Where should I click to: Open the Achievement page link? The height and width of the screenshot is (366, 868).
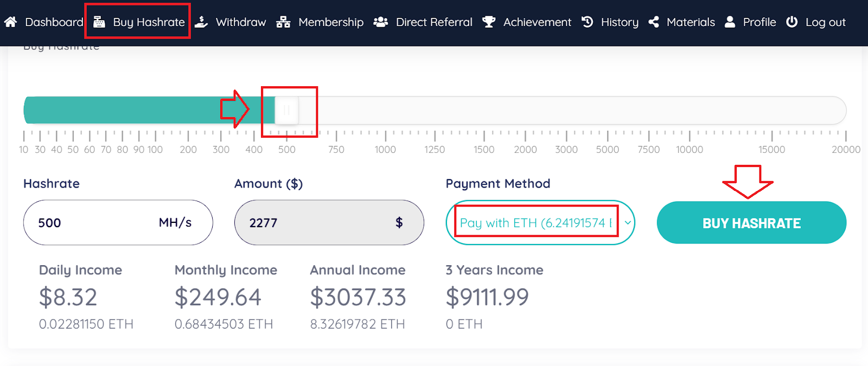point(537,22)
